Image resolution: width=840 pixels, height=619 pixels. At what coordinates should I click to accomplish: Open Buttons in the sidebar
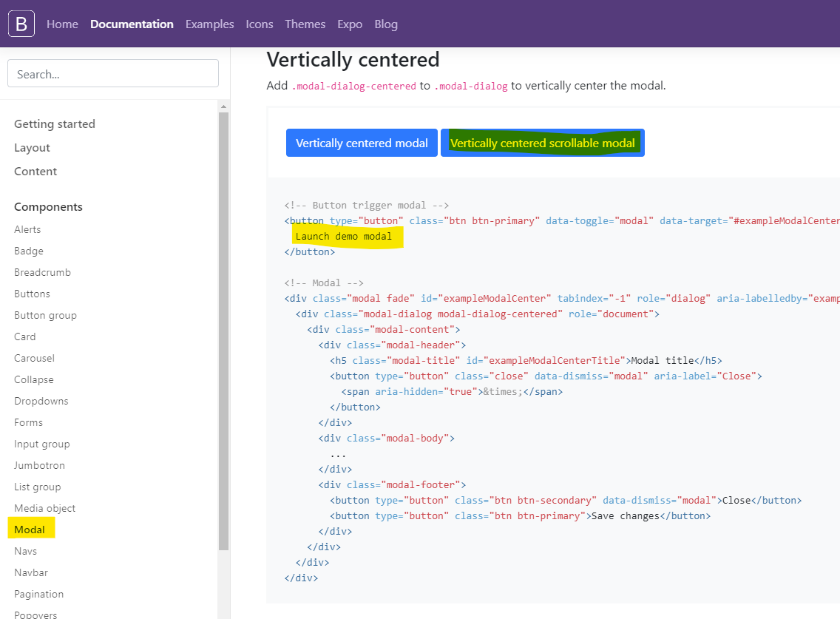(32, 294)
